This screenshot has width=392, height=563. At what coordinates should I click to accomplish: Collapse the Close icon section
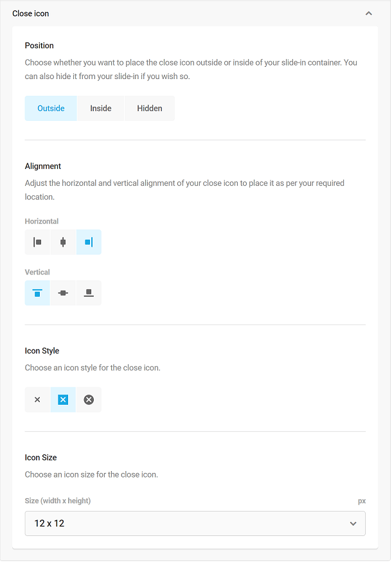coord(368,13)
